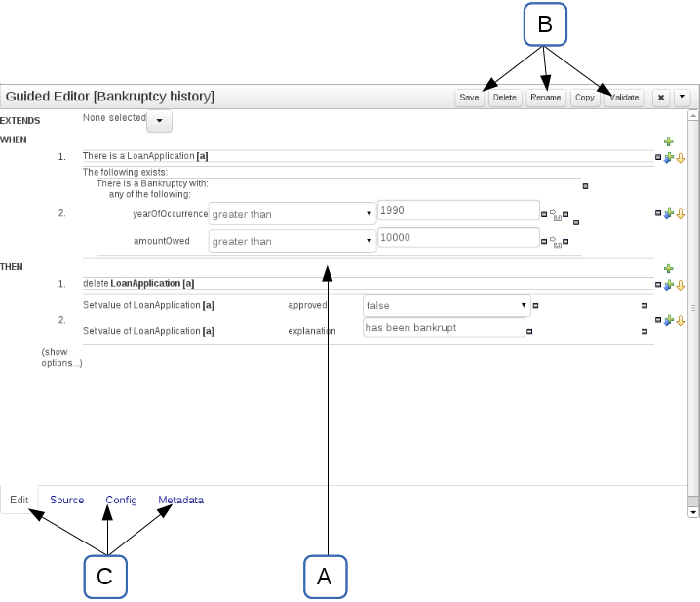Click the remove icon next to the Bankruptcy pattern
This screenshot has height=602, width=700.
point(585,185)
